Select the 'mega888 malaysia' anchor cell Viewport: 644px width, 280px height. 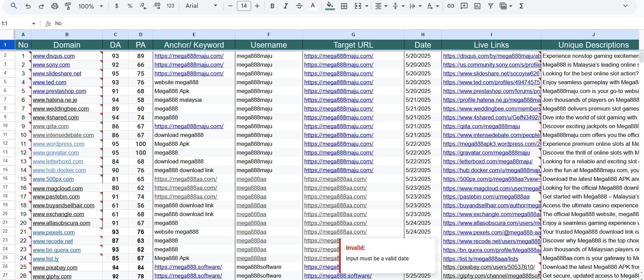click(194, 100)
